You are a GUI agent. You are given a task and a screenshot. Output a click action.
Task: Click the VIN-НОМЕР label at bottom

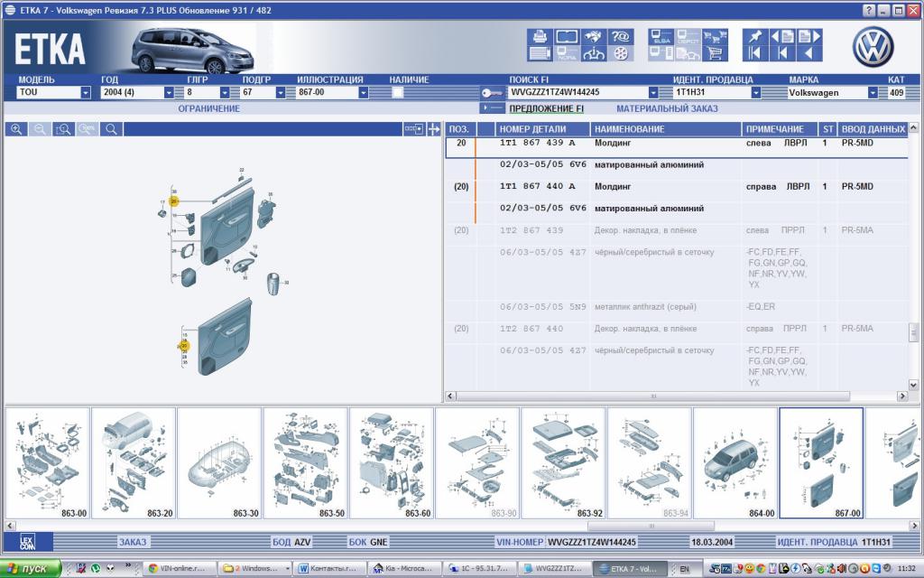tap(520, 542)
